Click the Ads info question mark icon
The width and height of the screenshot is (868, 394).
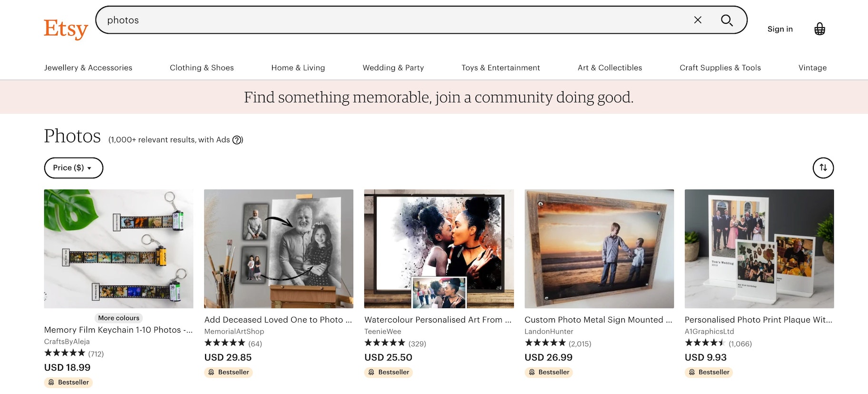pyautogui.click(x=237, y=140)
